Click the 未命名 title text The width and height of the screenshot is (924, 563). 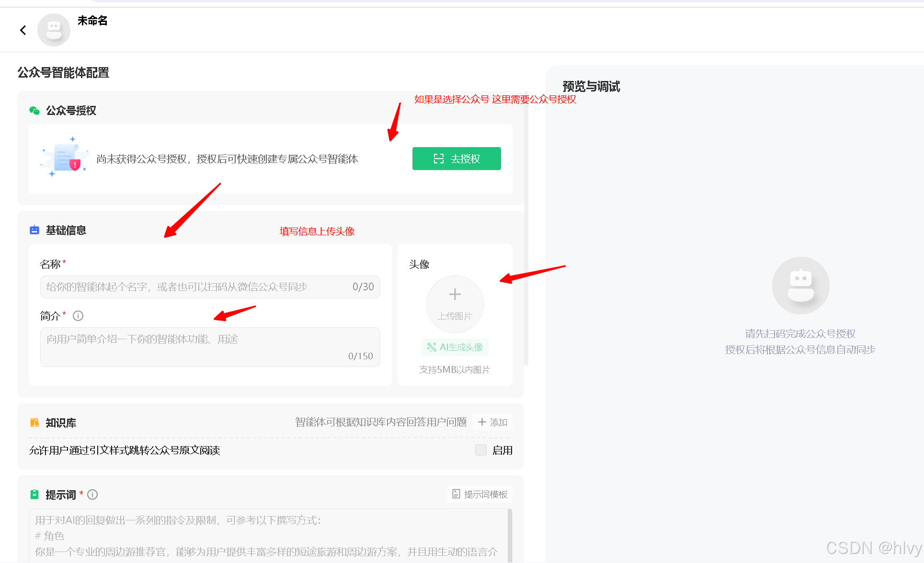[92, 21]
